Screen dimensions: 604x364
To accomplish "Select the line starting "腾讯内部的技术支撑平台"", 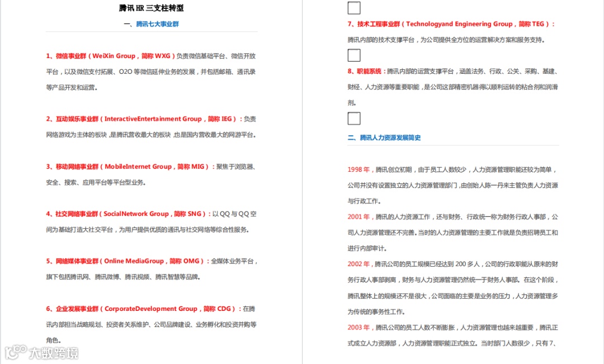I will coord(446,40).
